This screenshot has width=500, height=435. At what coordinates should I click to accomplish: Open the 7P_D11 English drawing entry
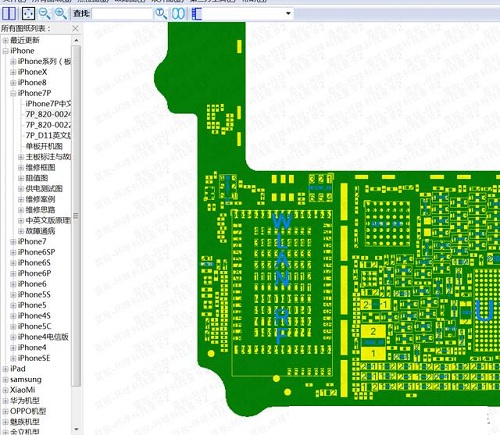click(48, 136)
